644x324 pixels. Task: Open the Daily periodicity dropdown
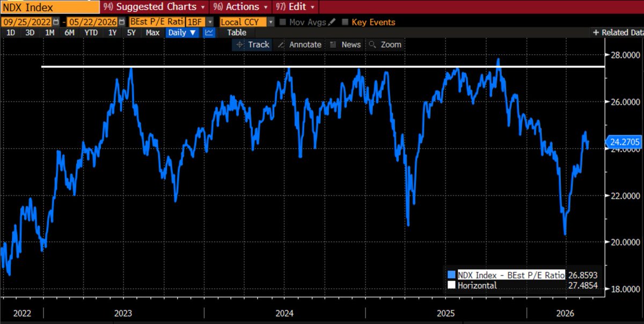coord(182,33)
